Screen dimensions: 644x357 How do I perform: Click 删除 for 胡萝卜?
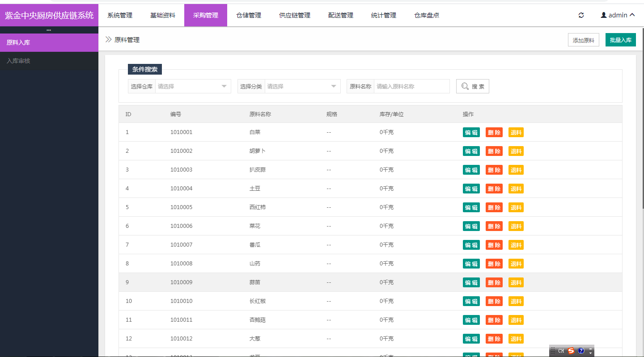tap(494, 151)
